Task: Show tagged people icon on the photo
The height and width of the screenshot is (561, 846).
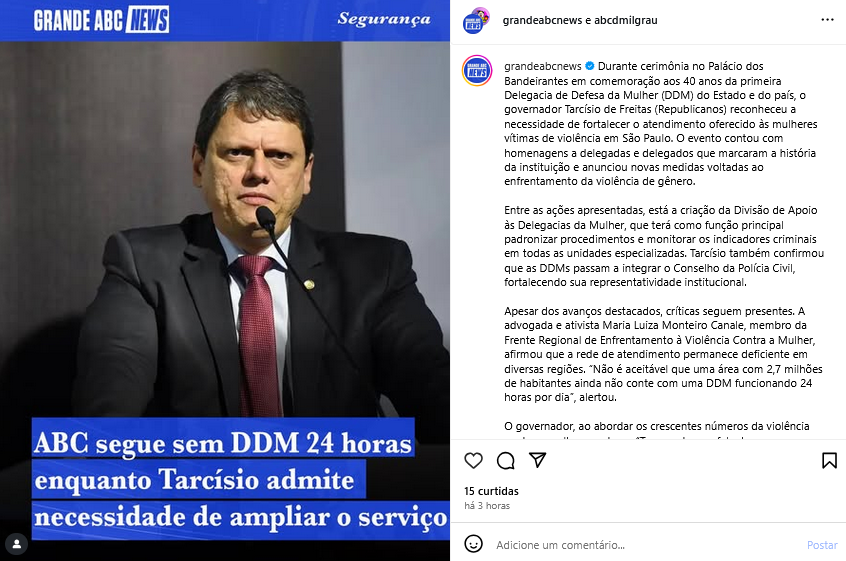Action: 17,544
